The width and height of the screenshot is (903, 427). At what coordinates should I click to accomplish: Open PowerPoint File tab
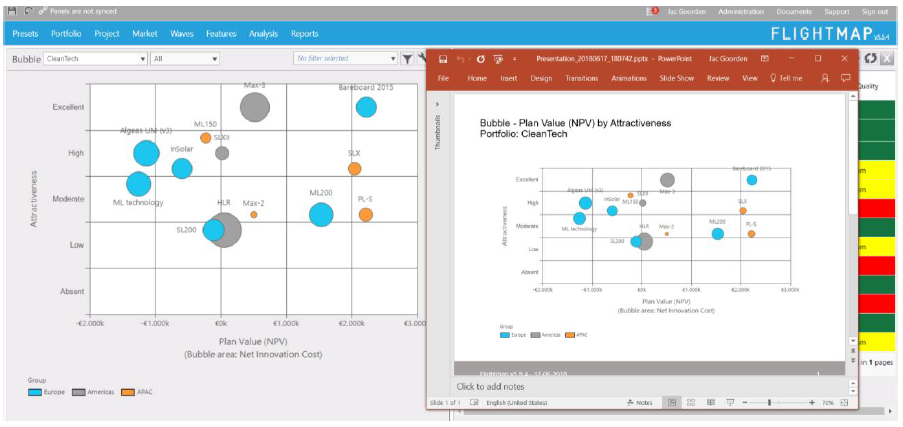pyautogui.click(x=443, y=78)
